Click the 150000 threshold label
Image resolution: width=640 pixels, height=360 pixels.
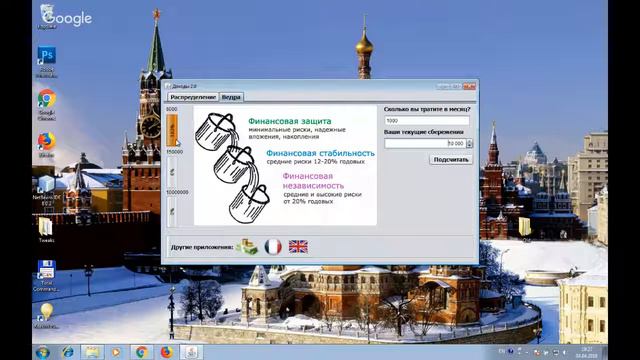point(174,151)
